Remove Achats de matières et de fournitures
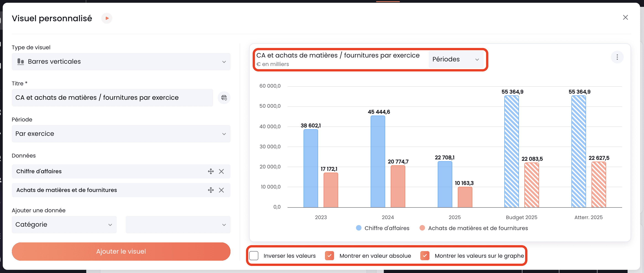The width and height of the screenshot is (644, 273). (x=221, y=190)
